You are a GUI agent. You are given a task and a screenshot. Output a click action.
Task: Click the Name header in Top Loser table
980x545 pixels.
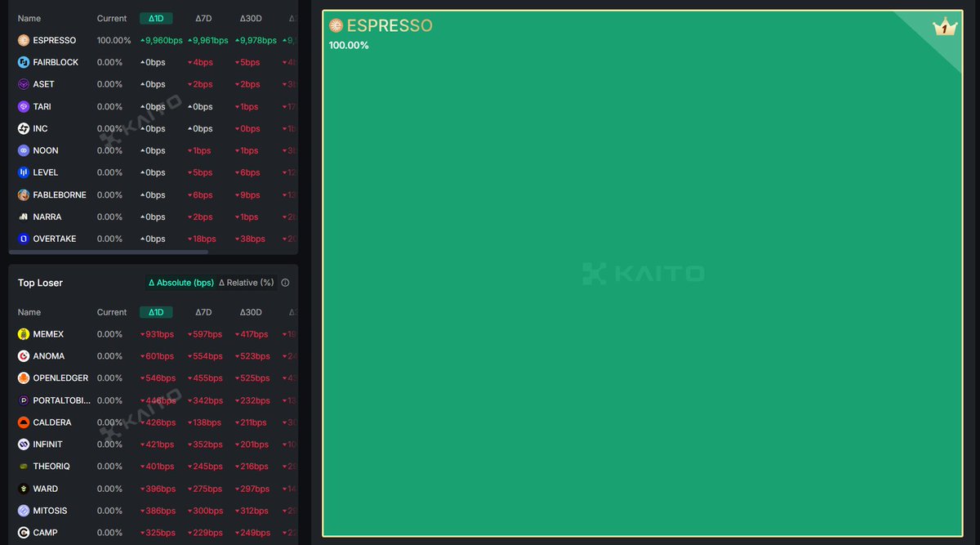(x=29, y=312)
